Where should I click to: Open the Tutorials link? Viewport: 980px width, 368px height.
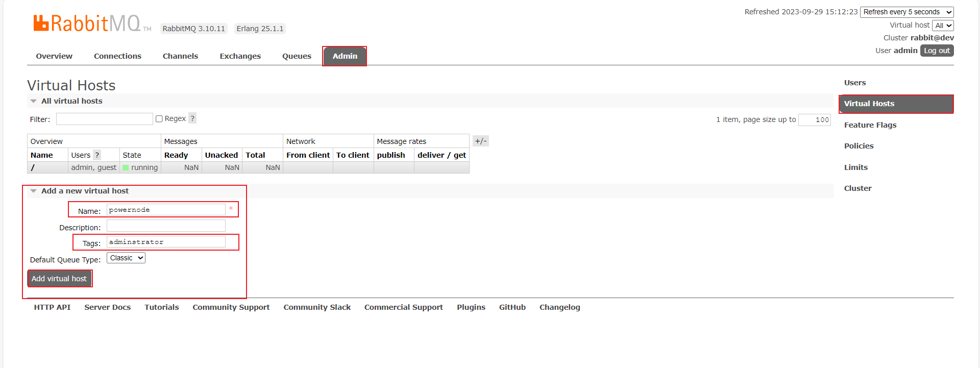pyautogui.click(x=162, y=307)
